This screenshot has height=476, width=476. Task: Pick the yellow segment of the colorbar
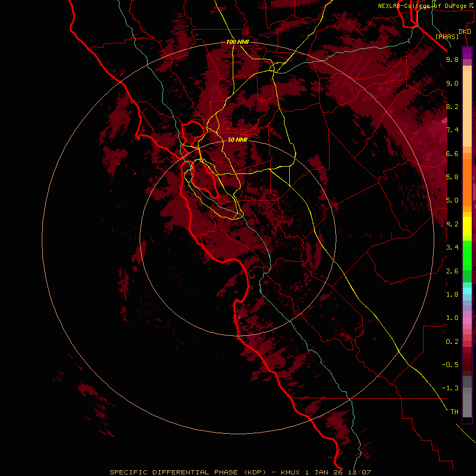467,226
